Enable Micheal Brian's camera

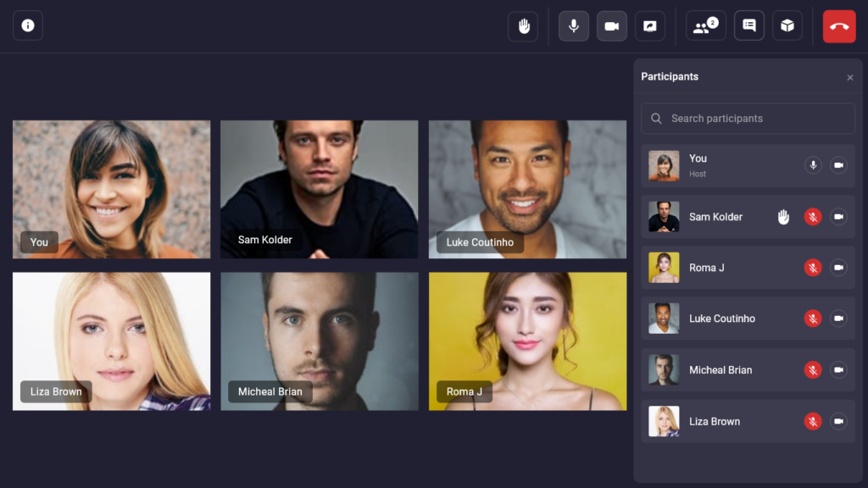[x=838, y=370]
